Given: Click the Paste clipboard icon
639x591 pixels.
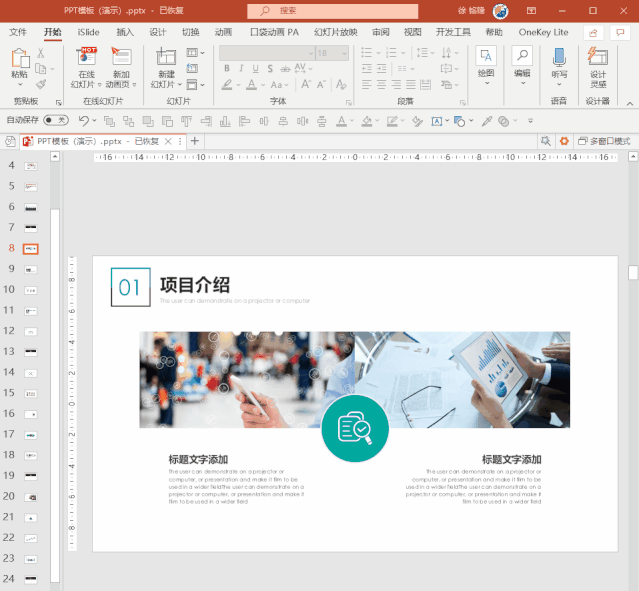Looking at the screenshot, I should (x=20, y=58).
